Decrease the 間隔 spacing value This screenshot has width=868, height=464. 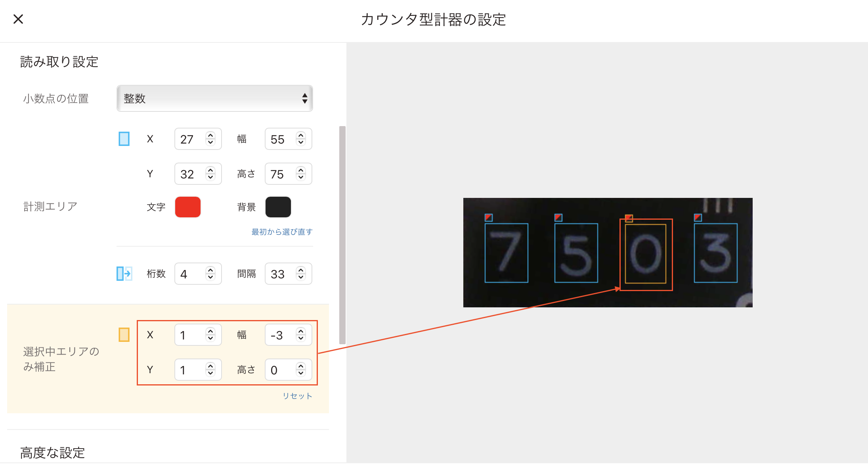click(301, 277)
